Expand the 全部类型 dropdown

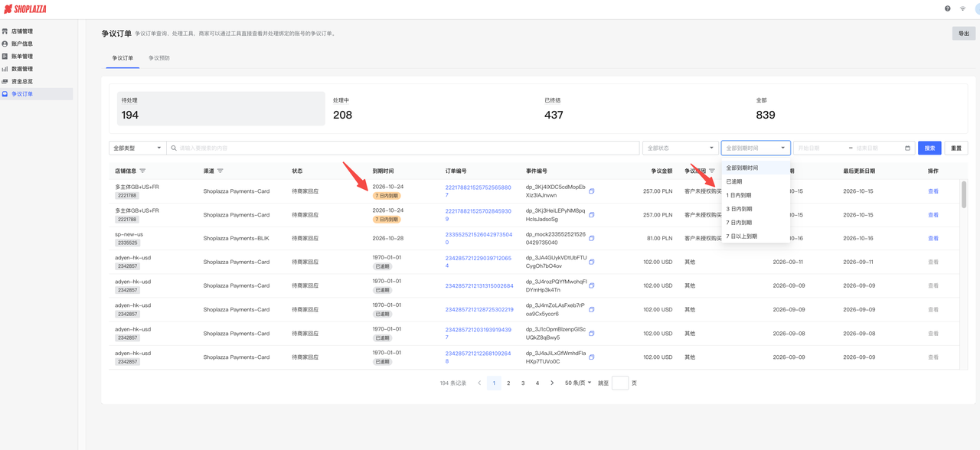[x=137, y=148]
